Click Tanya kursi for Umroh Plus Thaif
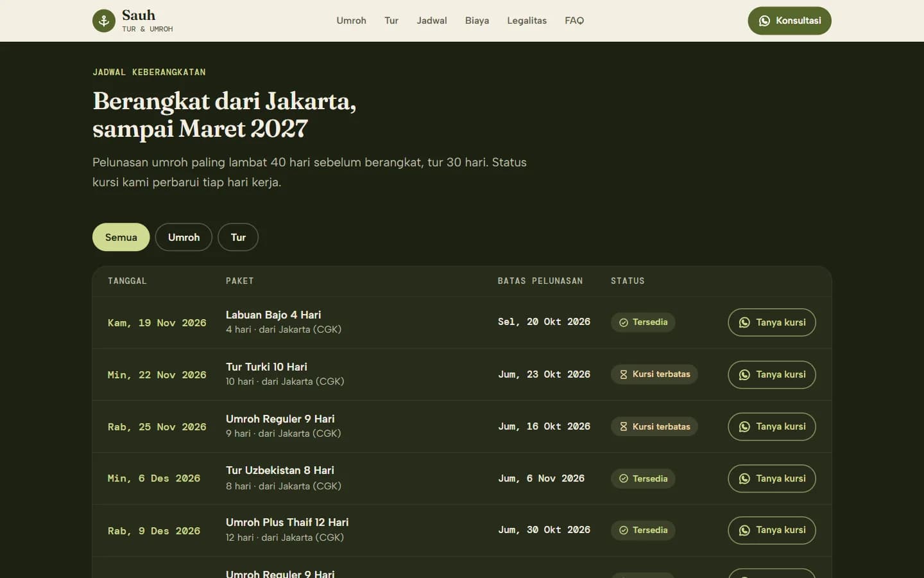 tap(772, 530)
